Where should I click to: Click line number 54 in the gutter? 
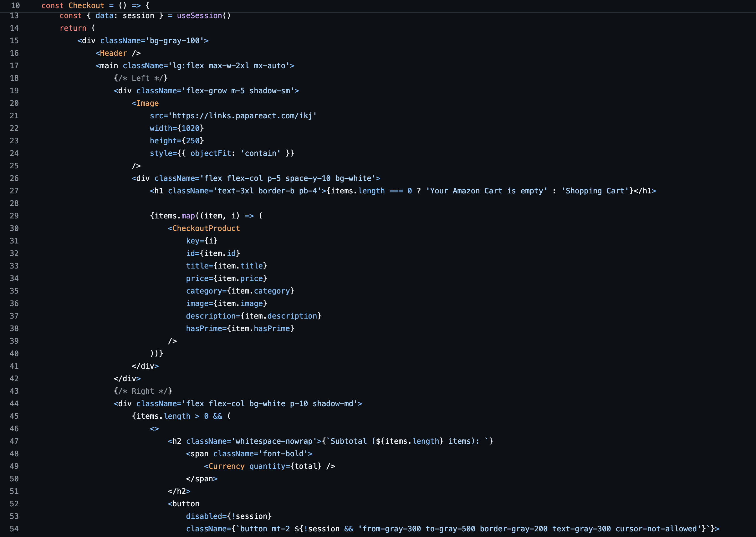(14, 529)
